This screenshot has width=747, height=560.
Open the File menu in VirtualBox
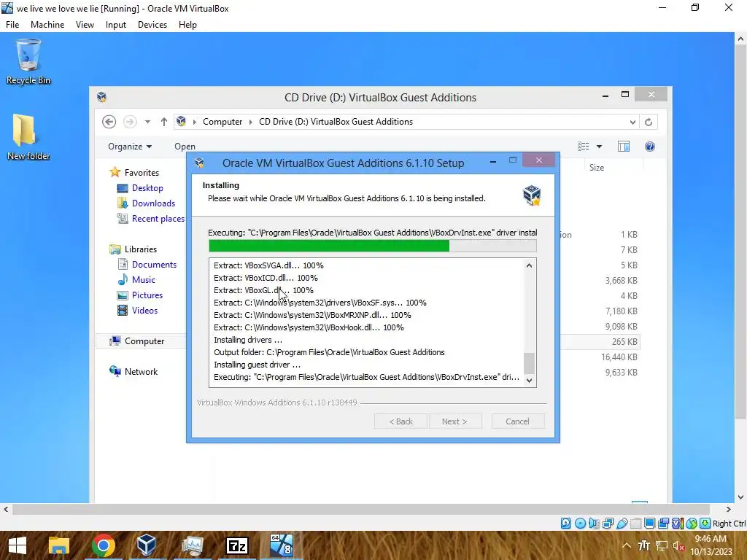(x=12, y=25)
